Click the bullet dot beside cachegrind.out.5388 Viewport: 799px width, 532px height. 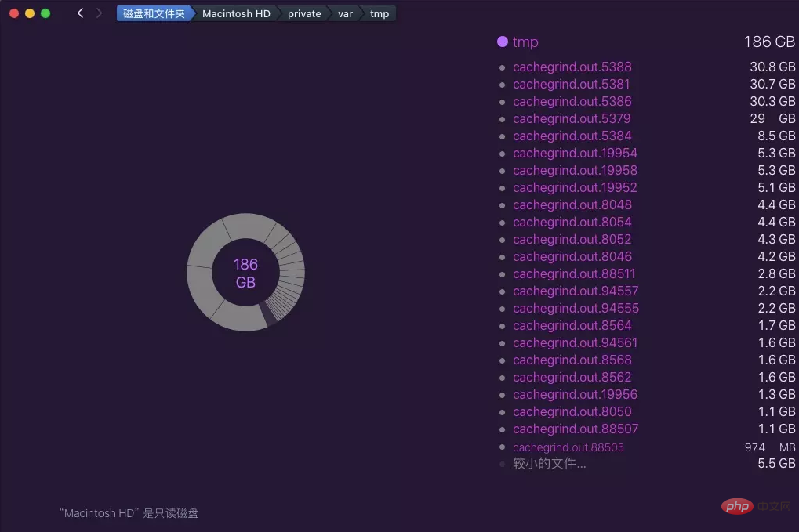(503, 67)
